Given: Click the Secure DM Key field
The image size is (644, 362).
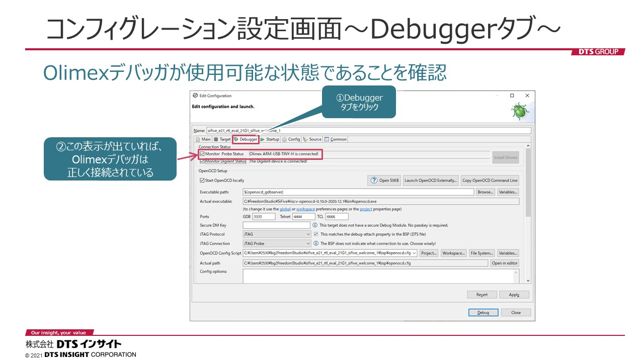Looking at the screenshot, I should coord(276,225).
